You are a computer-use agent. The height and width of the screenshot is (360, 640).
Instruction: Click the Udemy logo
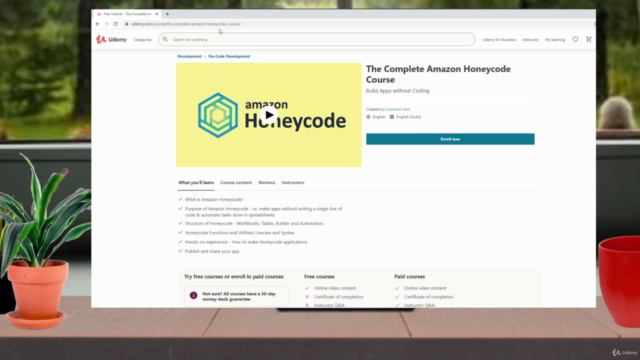(x=111, y=39)
